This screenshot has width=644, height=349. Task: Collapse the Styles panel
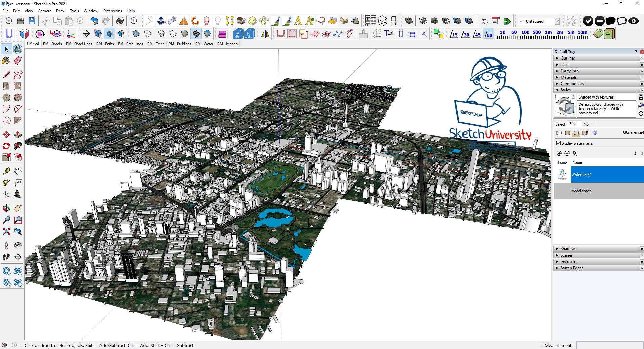click(x=597, y=90)
